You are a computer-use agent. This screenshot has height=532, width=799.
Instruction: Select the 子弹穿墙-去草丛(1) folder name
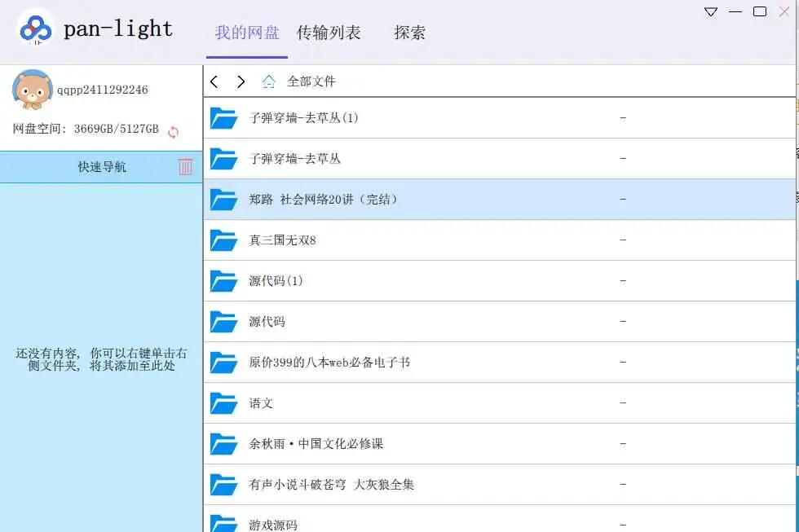[x=303, y=118]
